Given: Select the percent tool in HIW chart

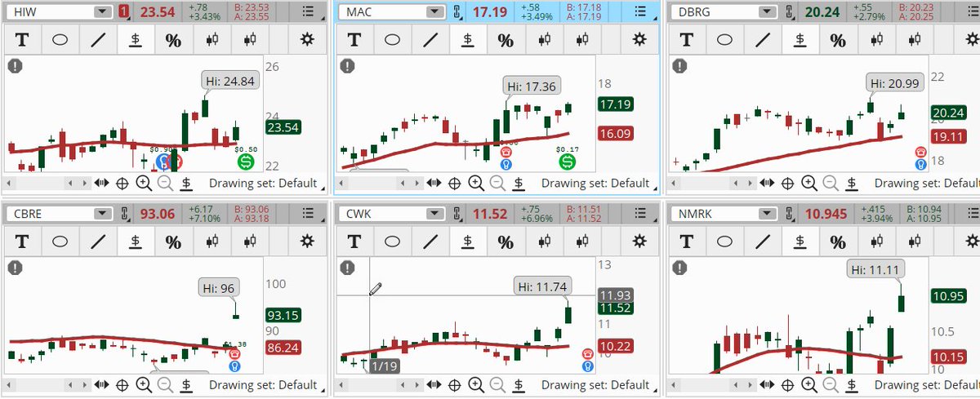Looking at the screenshot, I should pyautogui.click(x=173, y=40).
